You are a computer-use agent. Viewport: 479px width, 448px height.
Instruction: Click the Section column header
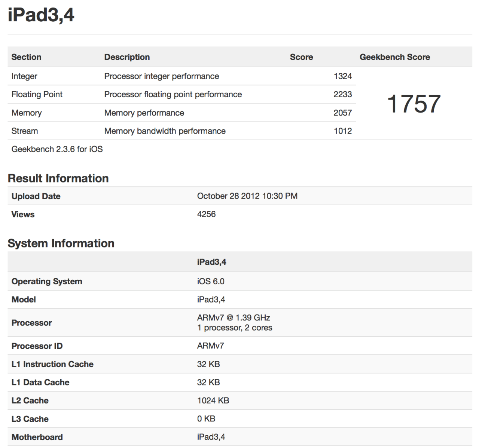click(x=26, y=57)
